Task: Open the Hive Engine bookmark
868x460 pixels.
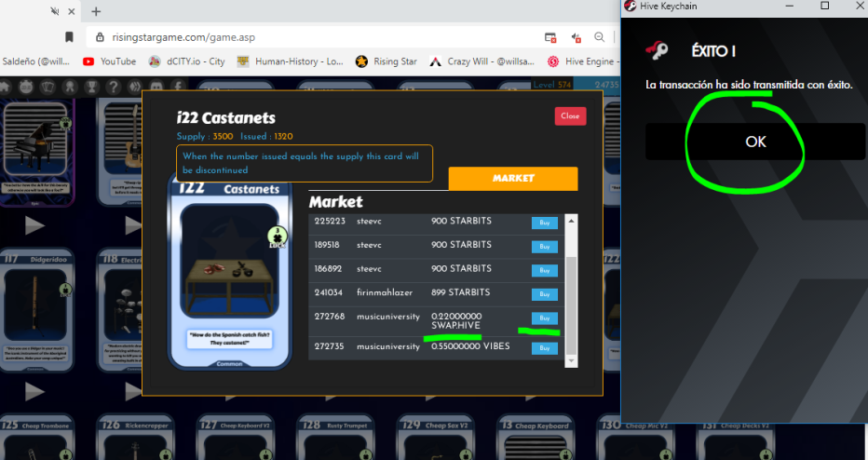Action: [x=581, y=61]
